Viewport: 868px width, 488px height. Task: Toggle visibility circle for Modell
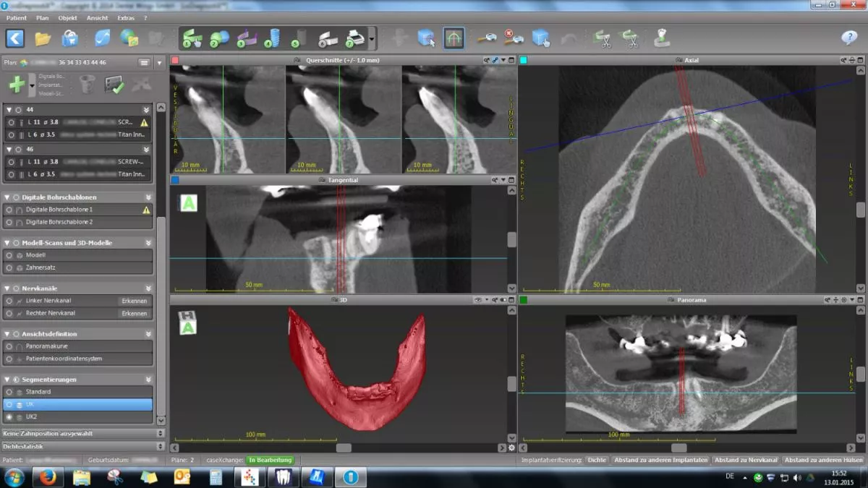click(9, 255)
